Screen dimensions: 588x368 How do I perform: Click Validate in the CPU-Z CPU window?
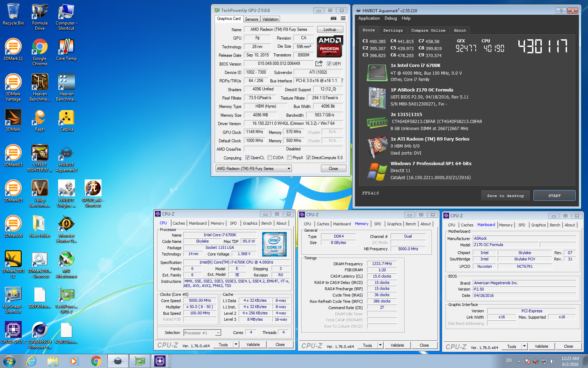point(253,345)
